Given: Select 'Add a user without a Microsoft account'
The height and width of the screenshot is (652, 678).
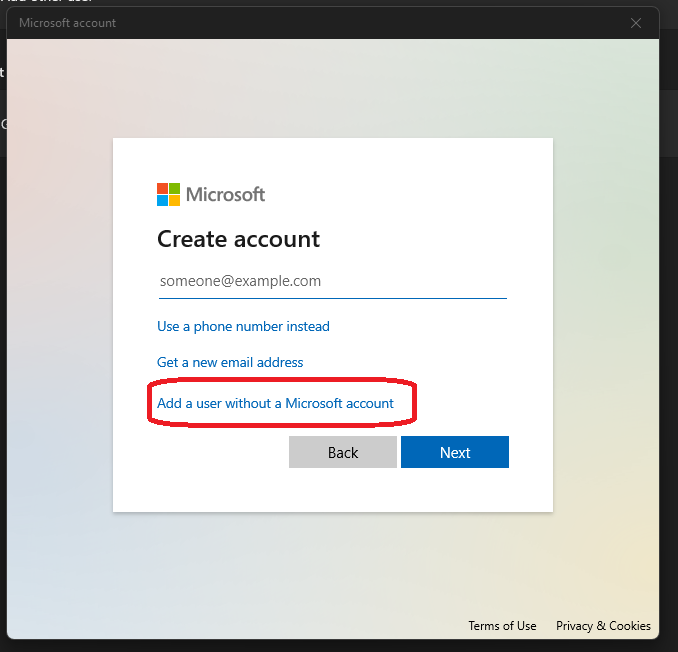Looking at the screenshot, I should pyautogui.click(x=275, y=403).
